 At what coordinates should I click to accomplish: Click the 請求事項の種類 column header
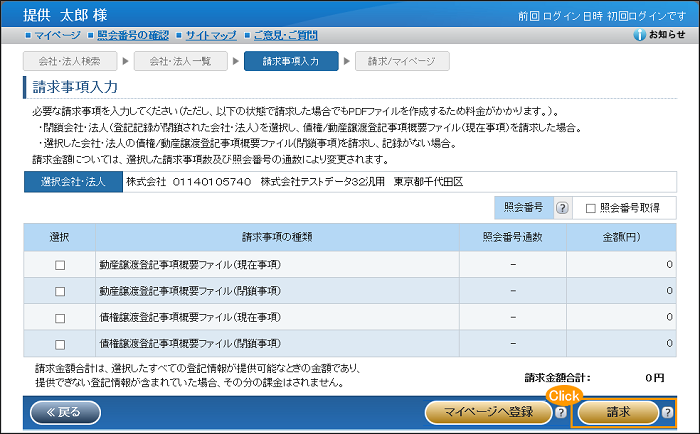click(277, 237)
